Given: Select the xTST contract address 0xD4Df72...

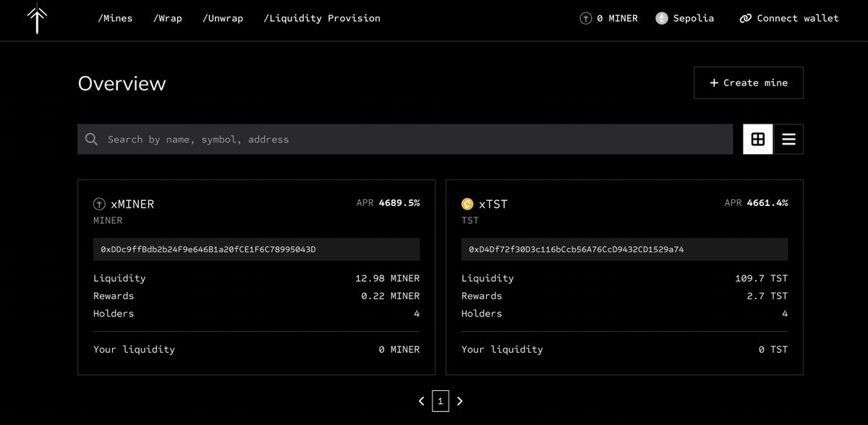Looking at the screenshot, I should point(624,249).
